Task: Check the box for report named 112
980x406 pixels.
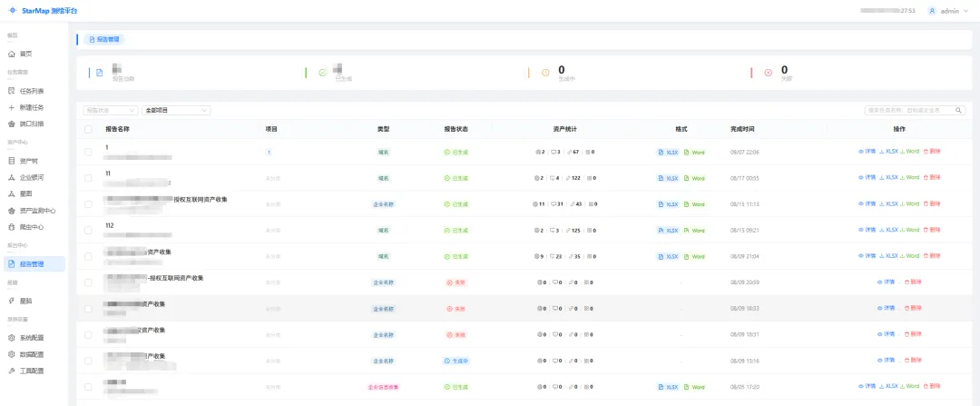Action: 88,230
